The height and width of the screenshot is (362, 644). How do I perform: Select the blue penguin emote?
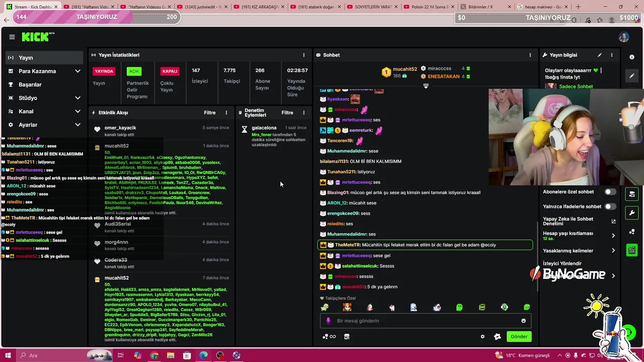point(414,307)
